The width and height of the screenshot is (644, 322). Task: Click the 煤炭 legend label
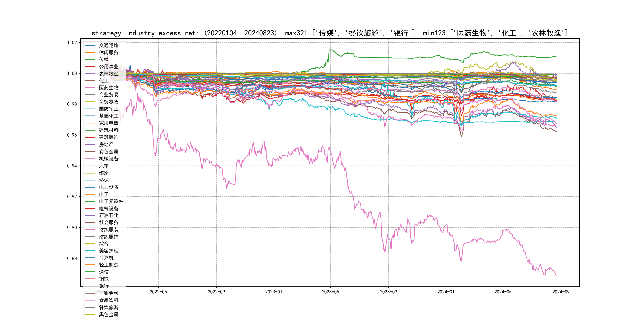(104, 173)
